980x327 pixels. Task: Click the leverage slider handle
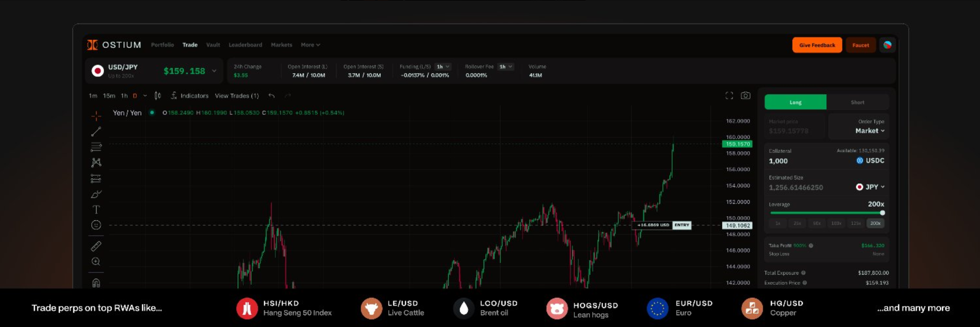pos(882,213)
